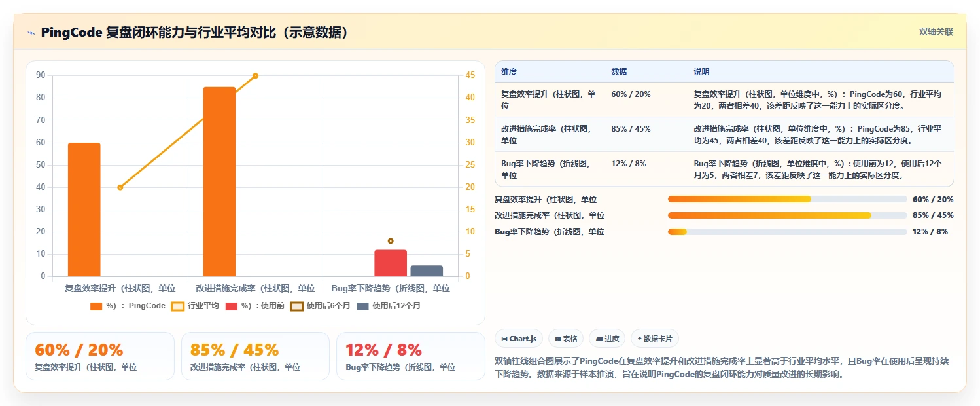Toggle the PingCode legend swatch

tap(97, 306)
